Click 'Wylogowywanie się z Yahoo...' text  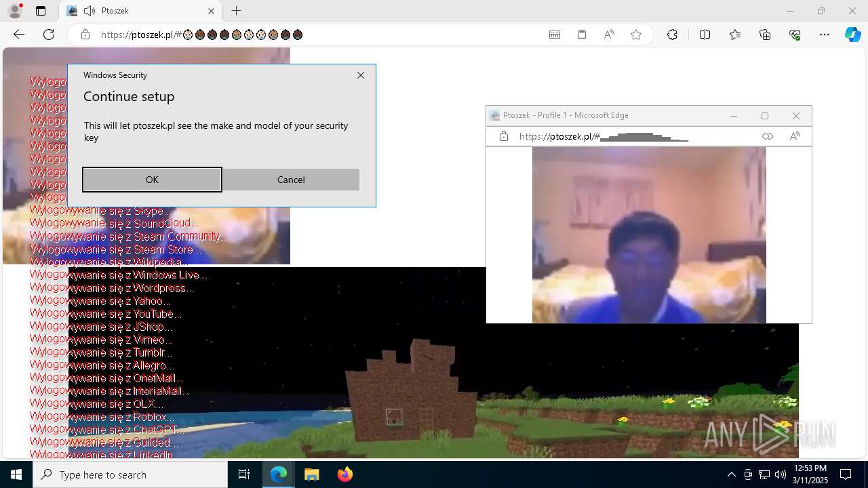(x=100, y=301)
